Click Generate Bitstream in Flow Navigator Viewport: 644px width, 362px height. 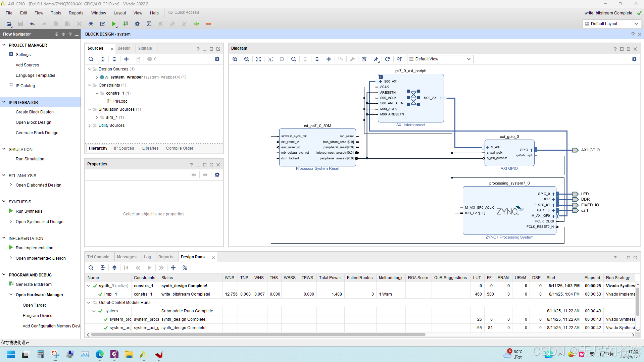tap(34, 285)
